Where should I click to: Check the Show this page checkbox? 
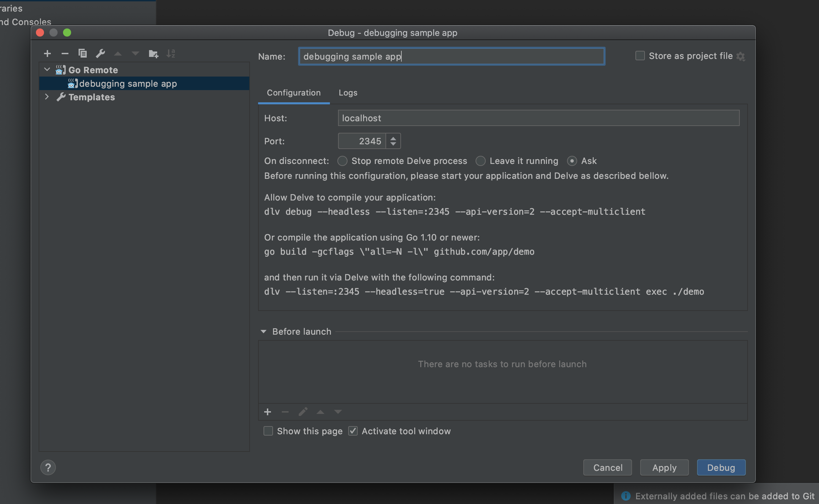tap(268, 431)
